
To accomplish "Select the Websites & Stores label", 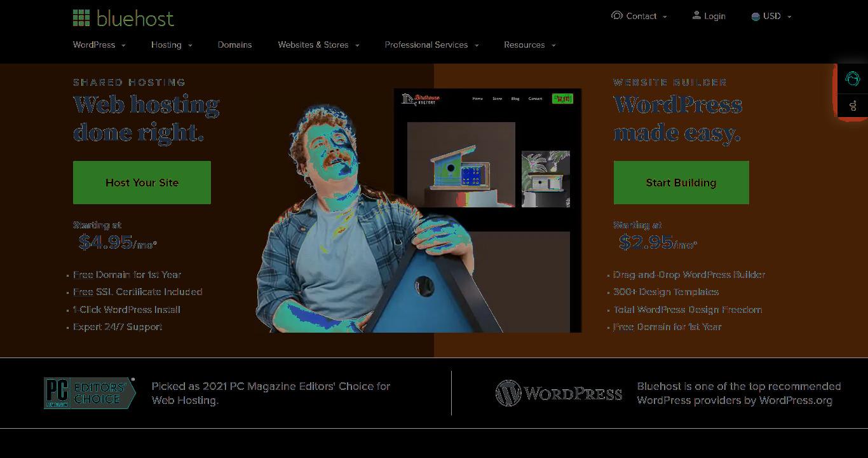I will (313, 45).
